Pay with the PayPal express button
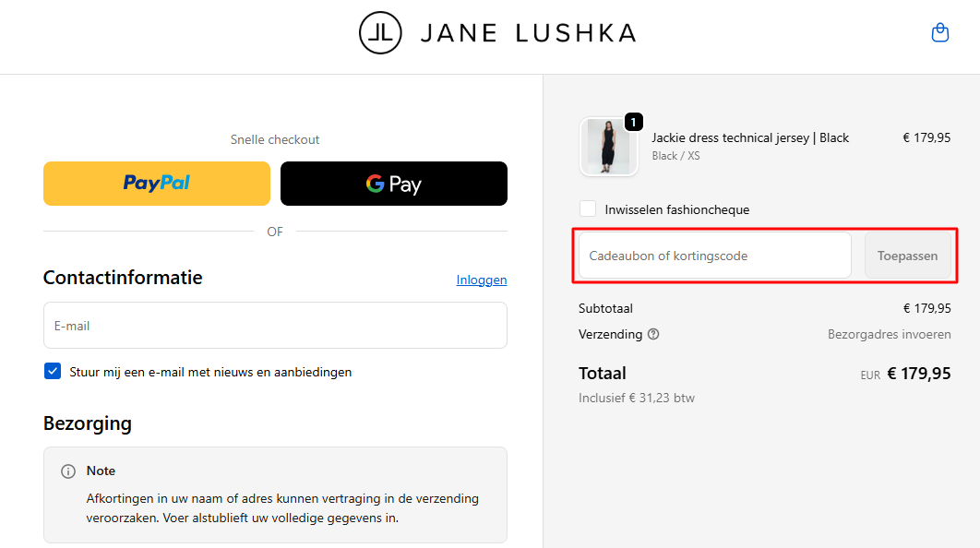Viewport: 980px width, 548px height. pos(157,184)
